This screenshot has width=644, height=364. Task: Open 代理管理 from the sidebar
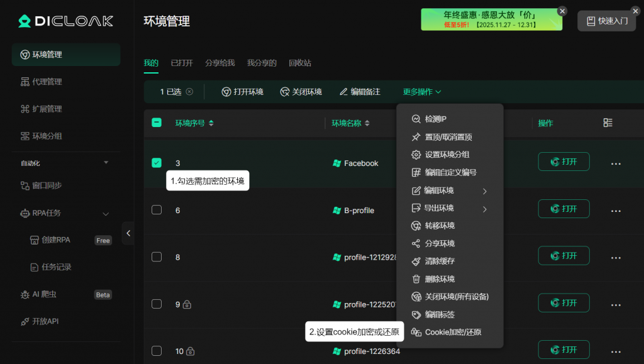(x=47, y=82)
